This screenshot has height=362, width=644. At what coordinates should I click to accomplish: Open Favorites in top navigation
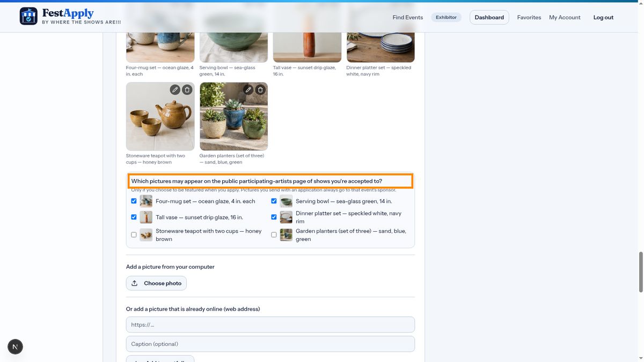click(529, 17)
